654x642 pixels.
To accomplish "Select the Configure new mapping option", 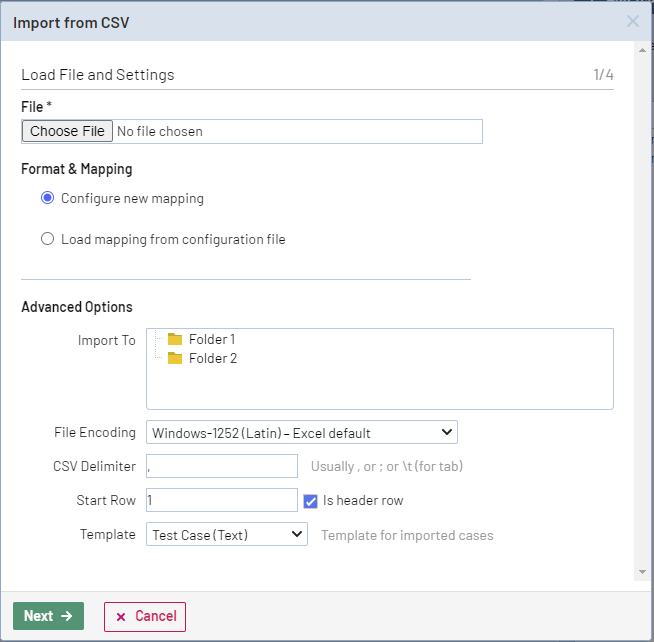I will (x=47, y=198).
